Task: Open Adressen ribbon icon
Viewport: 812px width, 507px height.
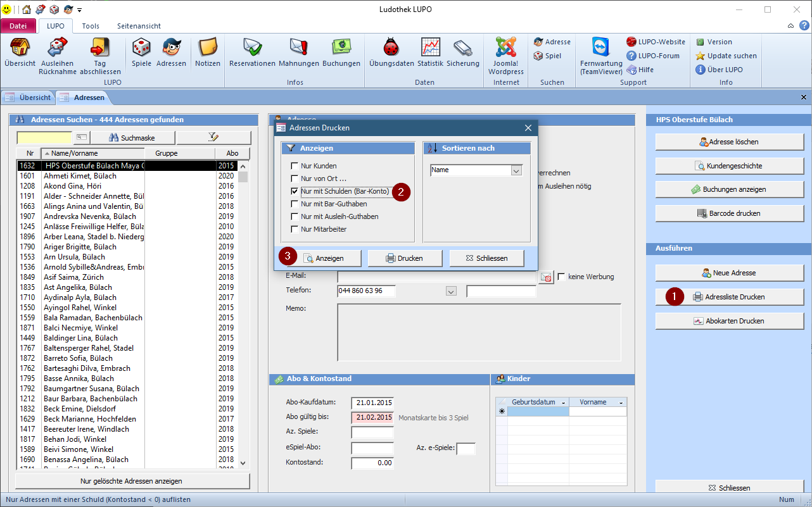Action: coord(171,53)
